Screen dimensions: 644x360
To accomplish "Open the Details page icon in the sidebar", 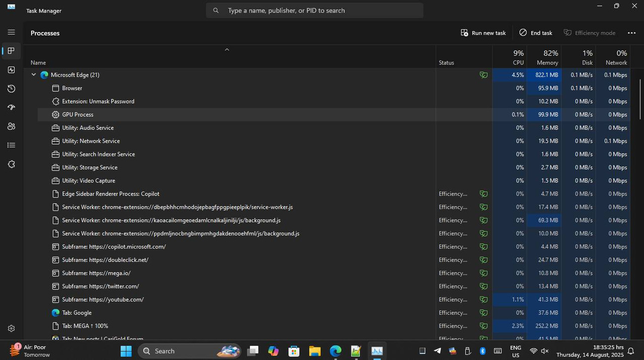I will pyautogui.click(x=11, y=146).
